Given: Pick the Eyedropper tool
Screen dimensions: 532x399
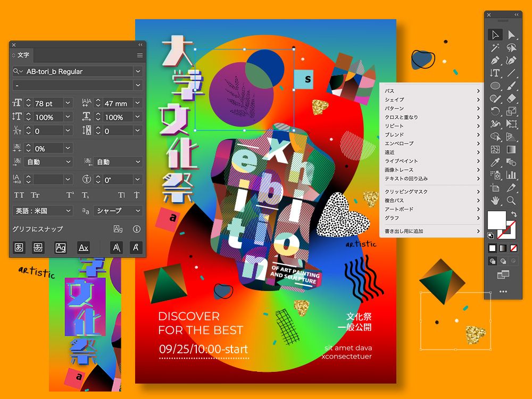Looking at the screenshot, I should [495, 162].
